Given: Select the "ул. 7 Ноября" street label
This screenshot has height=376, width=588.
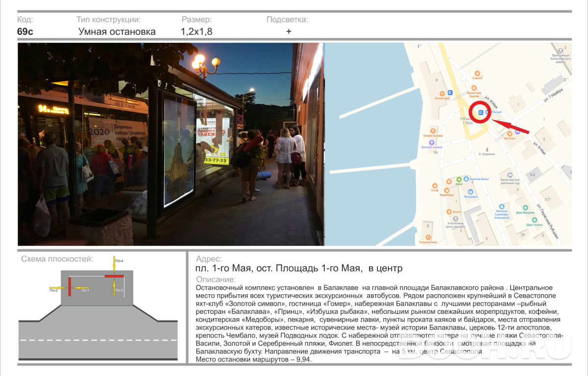Looking at the screenshot, I should point(553,95).
